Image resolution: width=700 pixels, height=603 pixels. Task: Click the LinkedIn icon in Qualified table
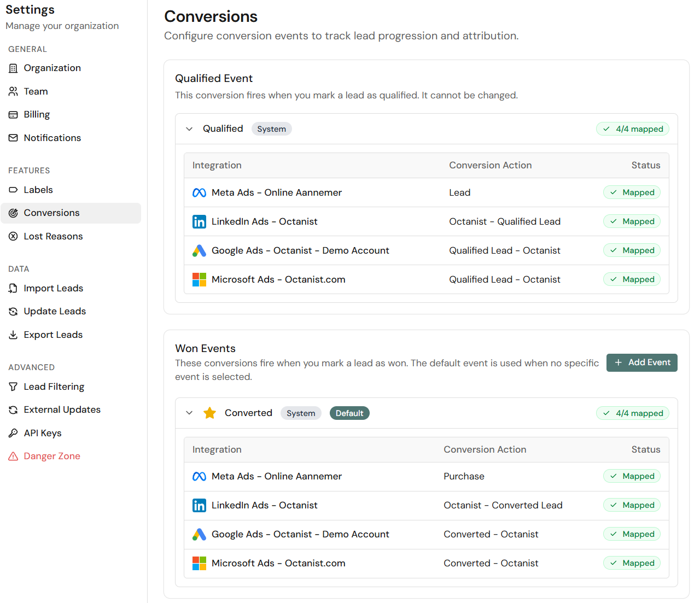(199, 221)
